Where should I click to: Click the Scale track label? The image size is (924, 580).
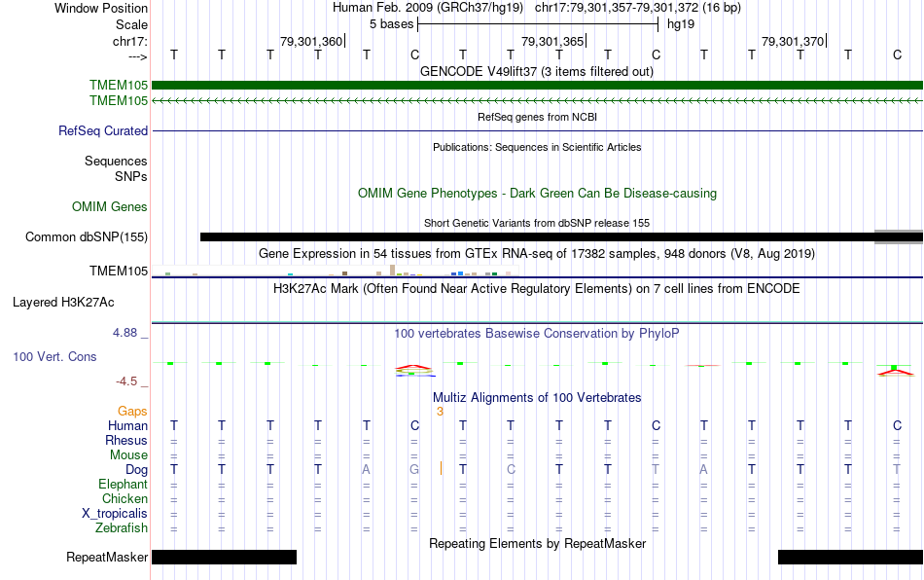(131, 24)
